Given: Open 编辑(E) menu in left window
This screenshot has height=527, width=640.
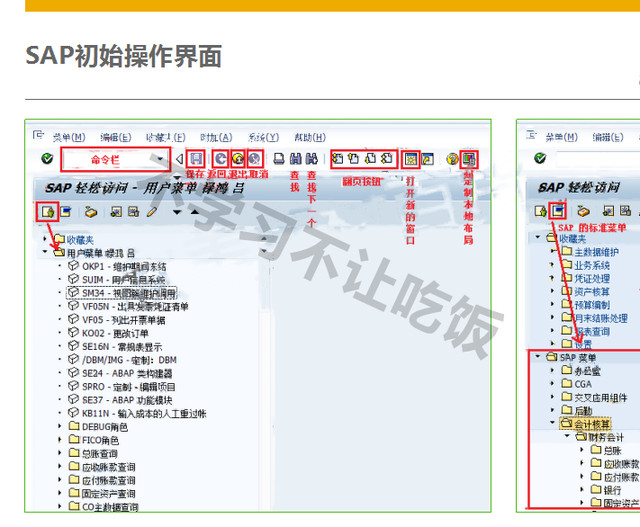Looking at the screenshot, I should tap(116, 138).
